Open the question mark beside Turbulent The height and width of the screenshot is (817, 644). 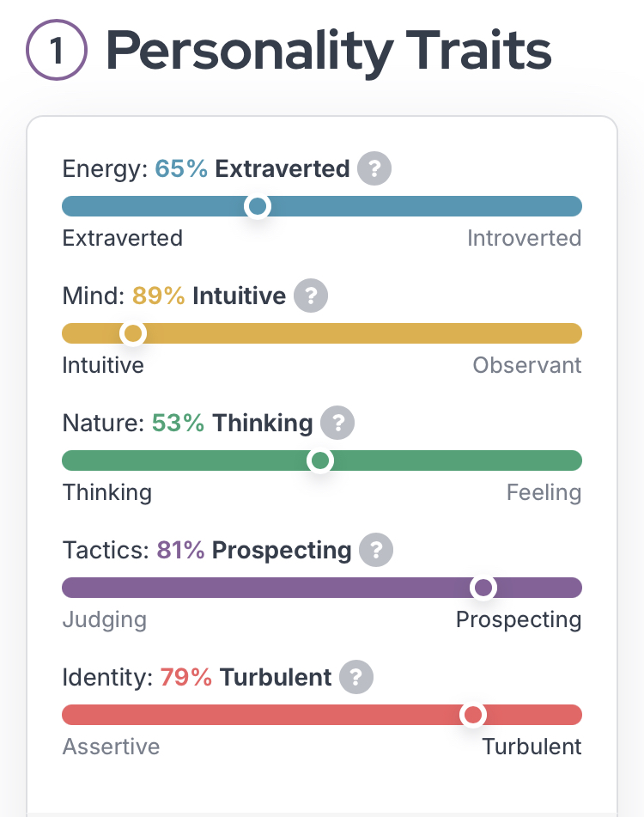356,677
